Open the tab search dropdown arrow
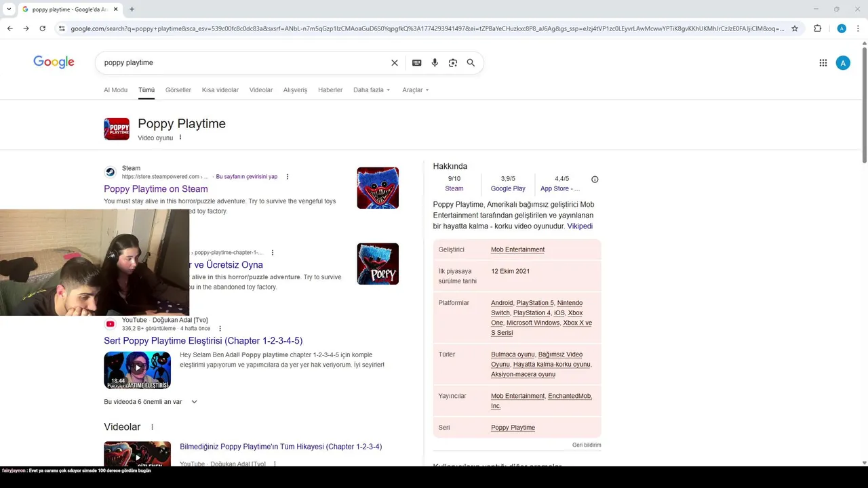 (9, 9)
